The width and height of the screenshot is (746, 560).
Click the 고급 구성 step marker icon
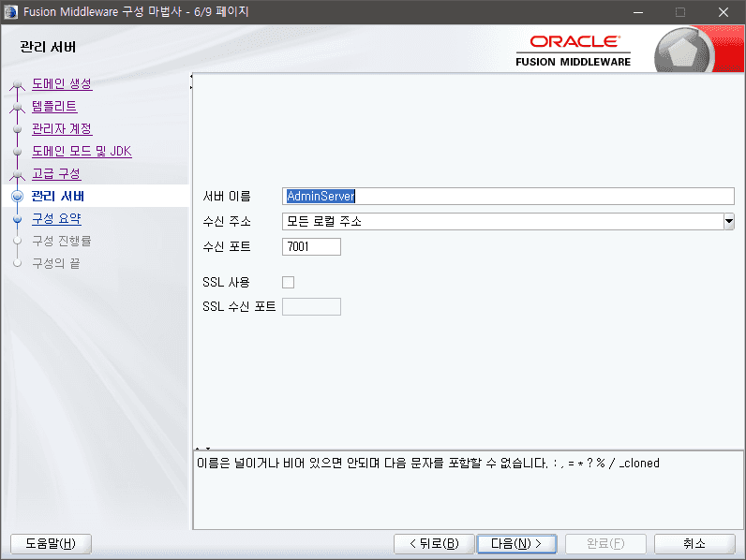tap(18, 175)
